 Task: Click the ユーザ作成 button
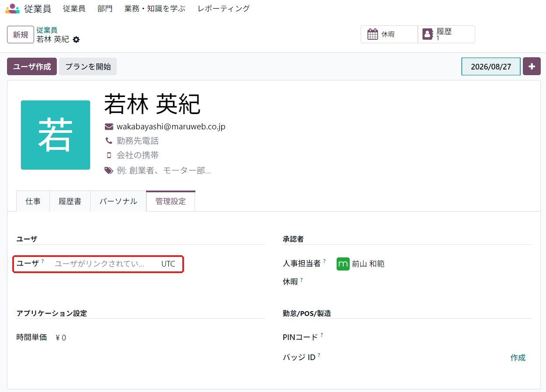[x=32, y=66]
